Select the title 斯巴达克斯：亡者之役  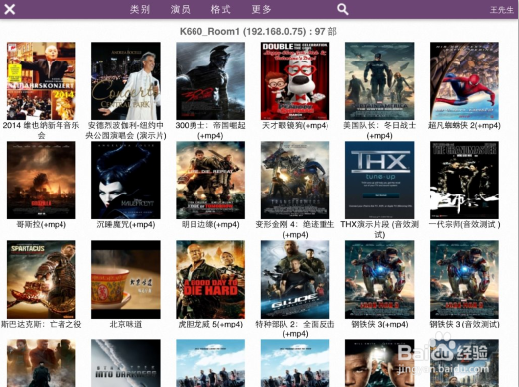pyautogui.click(x=41, y=324)
